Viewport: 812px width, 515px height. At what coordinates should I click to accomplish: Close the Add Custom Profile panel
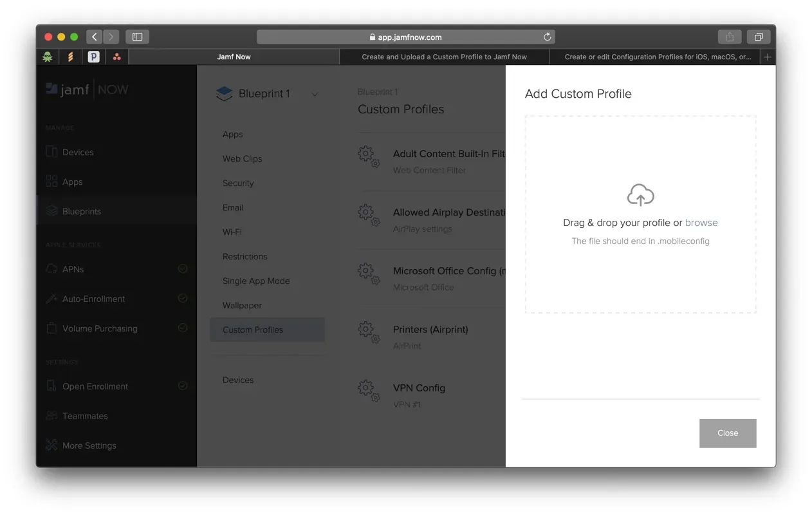click(728, 433)
